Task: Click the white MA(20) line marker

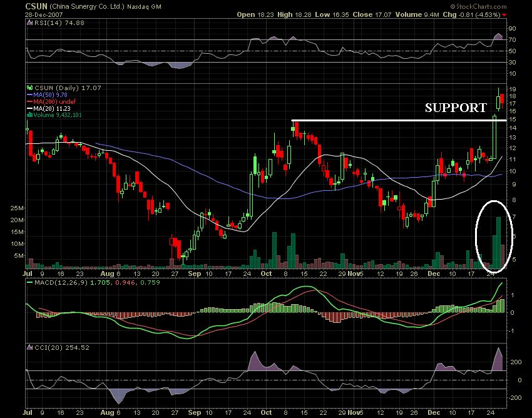Action: click(x=30, y=109)
